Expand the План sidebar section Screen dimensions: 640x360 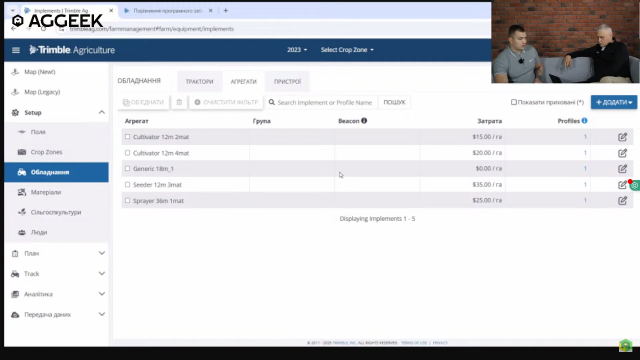[56, 253]
